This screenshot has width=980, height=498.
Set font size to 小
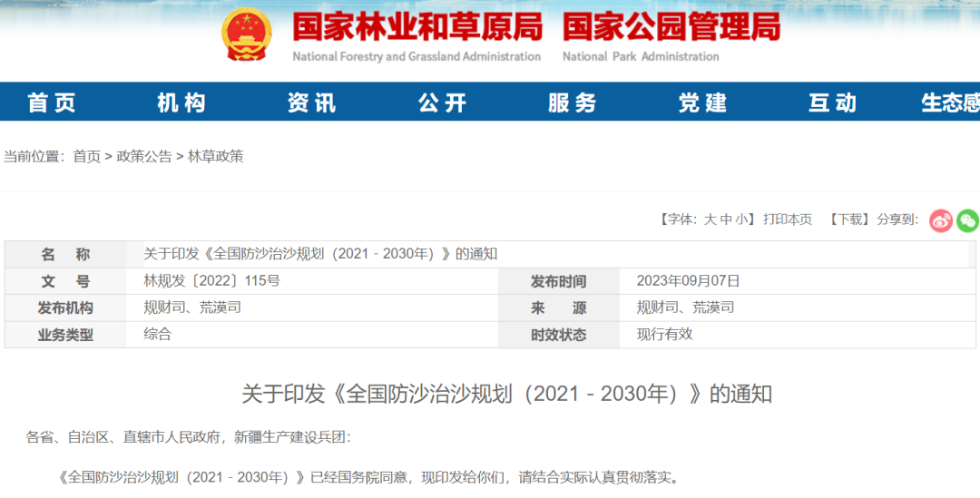click(741, 220)
